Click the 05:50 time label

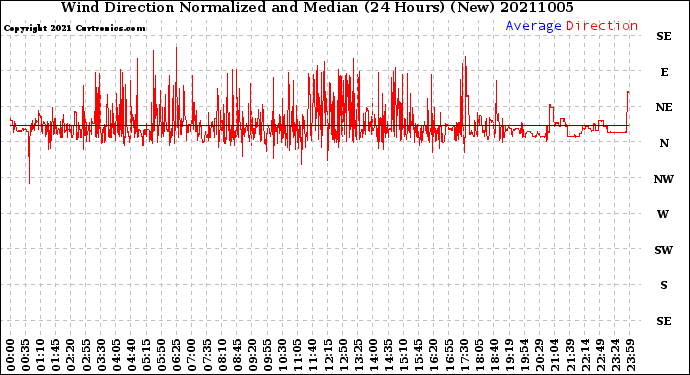[x=162, y=355]
